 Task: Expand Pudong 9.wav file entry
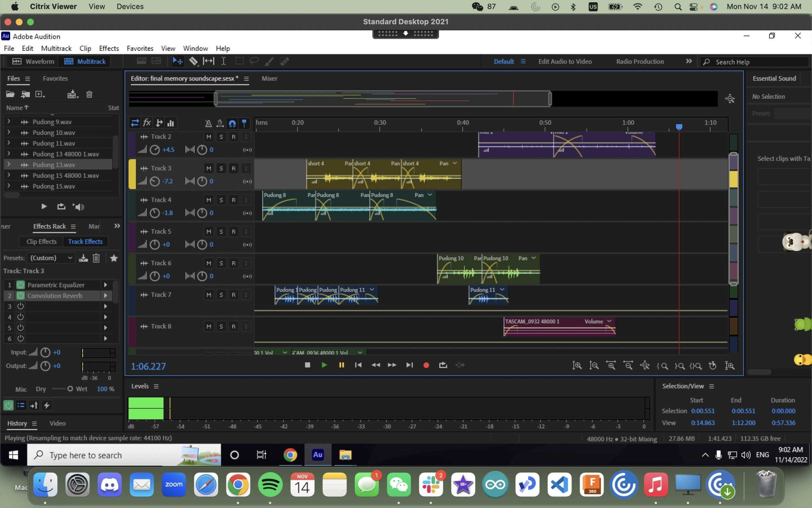click(9, 122)
